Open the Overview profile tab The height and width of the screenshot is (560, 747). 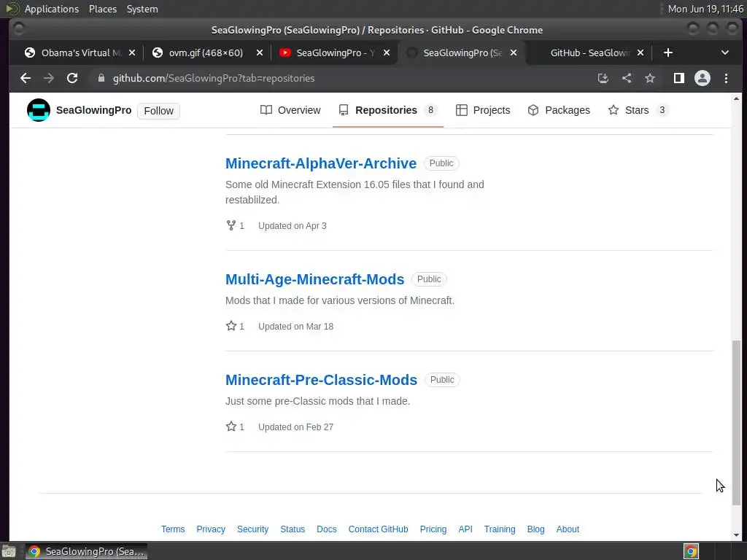click(290, 110)
